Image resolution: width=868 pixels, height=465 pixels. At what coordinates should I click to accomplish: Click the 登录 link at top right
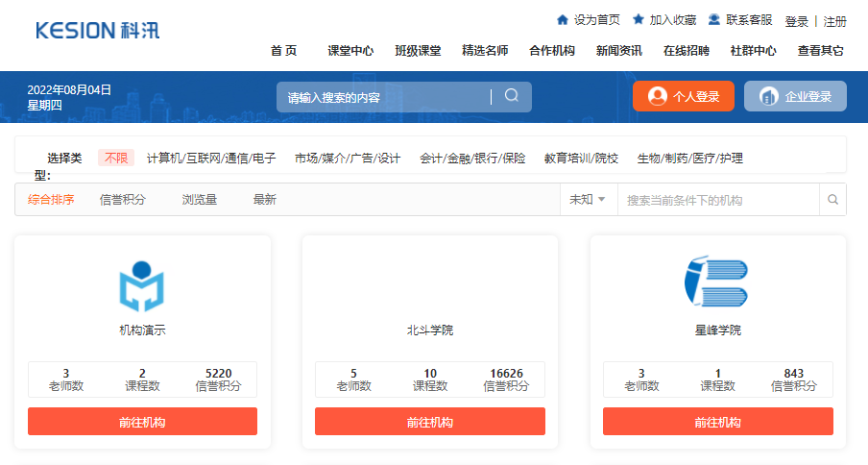tap(797, 21)
